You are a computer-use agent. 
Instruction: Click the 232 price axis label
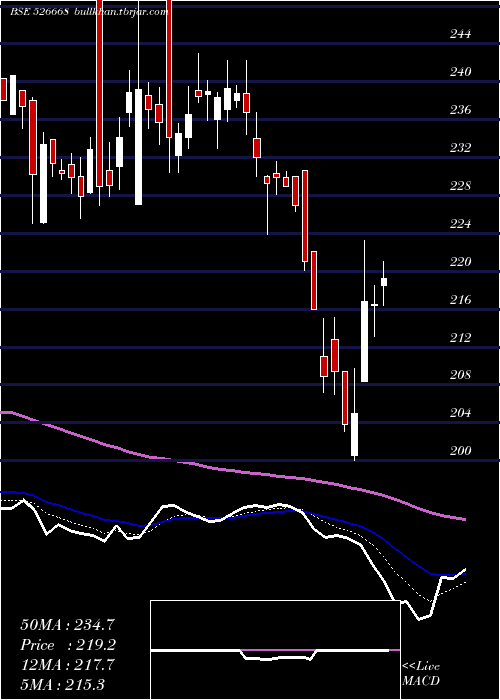pyautogui.click(x=458, y=148)
